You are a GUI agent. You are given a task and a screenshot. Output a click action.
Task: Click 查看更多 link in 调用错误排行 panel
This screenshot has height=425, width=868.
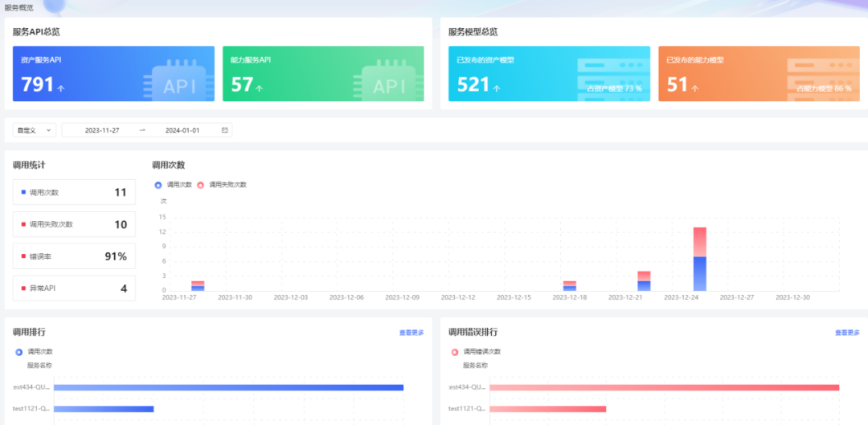tap(847, 333)
